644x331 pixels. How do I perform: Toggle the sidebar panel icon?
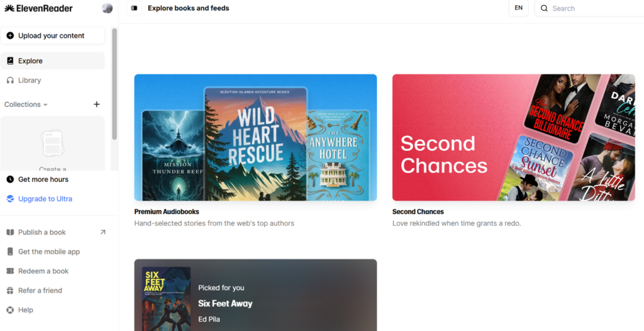(x=134, y=8)
